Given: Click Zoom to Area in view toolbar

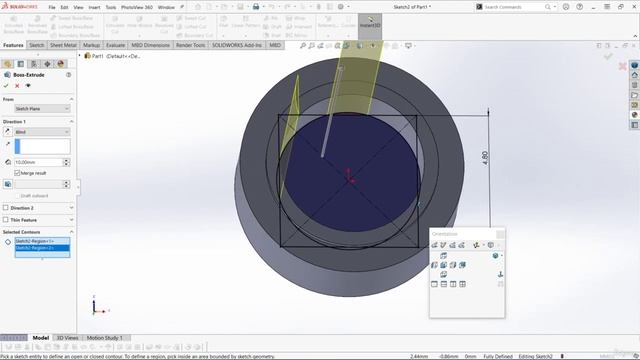Looking at the screenshot, I should coord(312,46).
